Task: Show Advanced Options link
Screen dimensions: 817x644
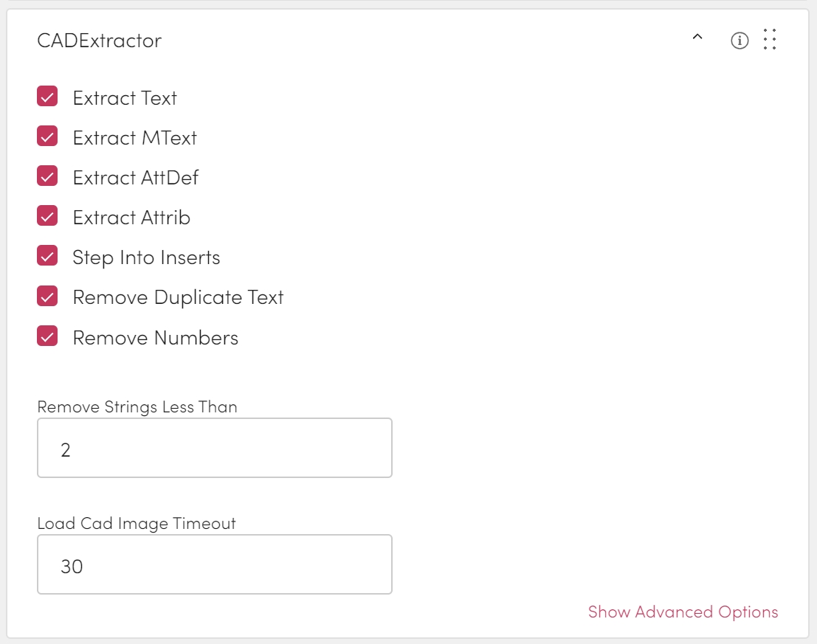Action: point(683,612)
